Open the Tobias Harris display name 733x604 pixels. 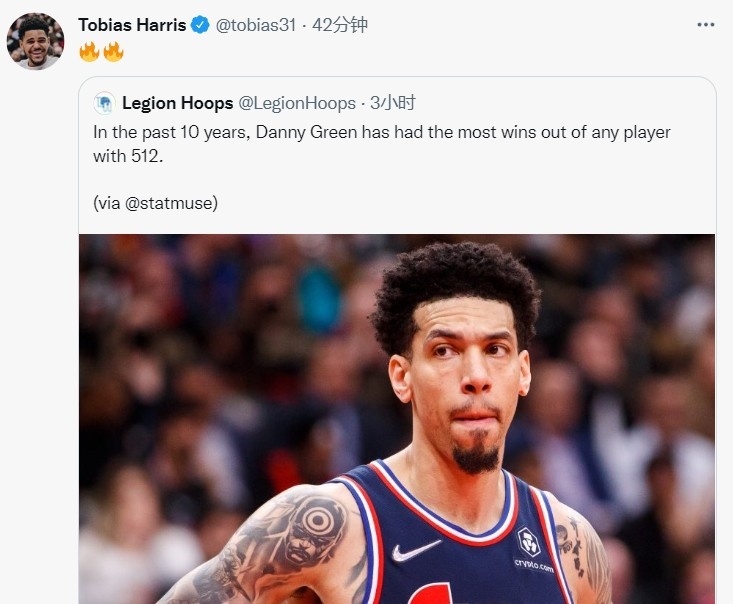coord(132,25)
